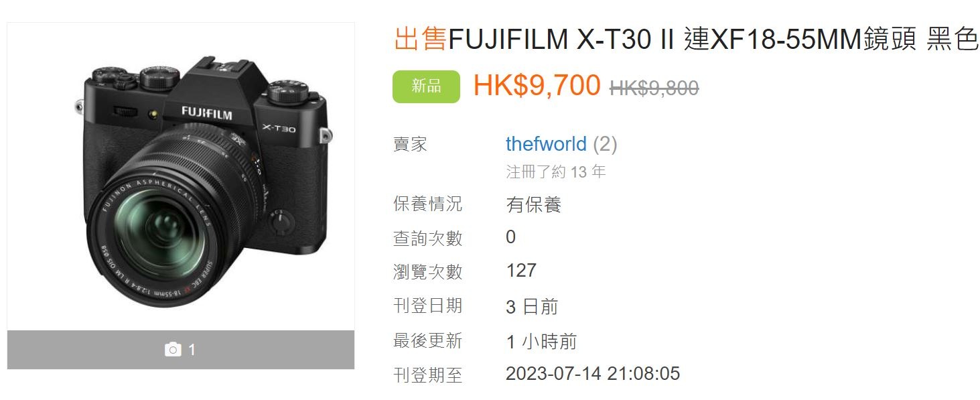Click the 出售 label in the title
This screenshot has height=400, width=980.
pos(420,40)
